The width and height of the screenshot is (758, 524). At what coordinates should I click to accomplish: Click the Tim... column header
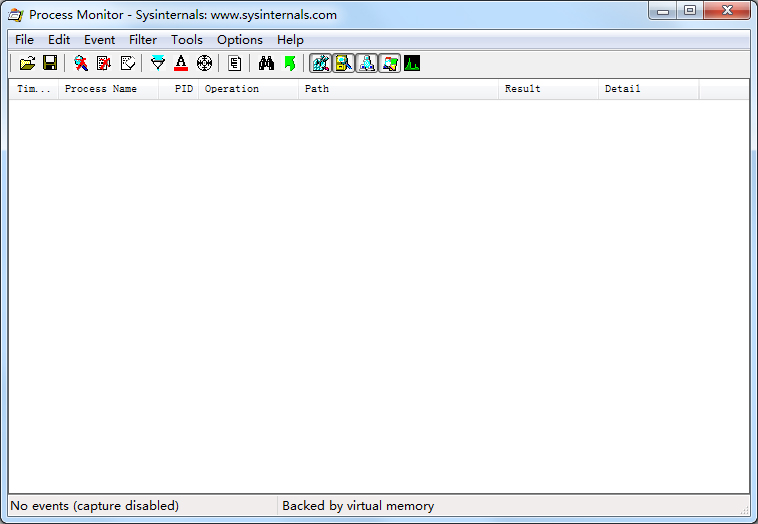34,89
